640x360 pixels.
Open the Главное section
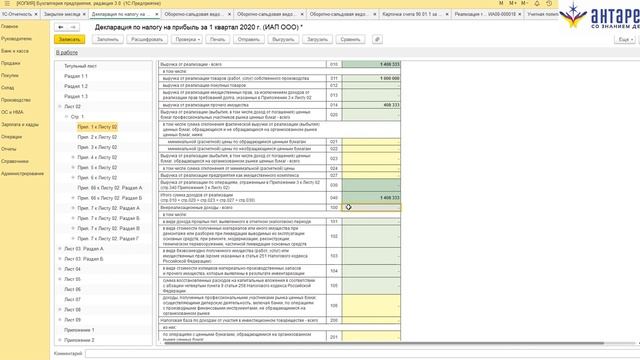pos(9,27)
